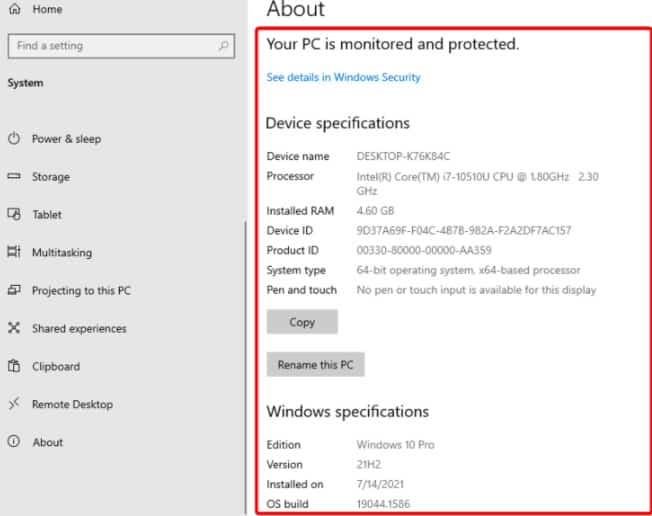
Task: Click the About info icon
Action: click(14, 443)
